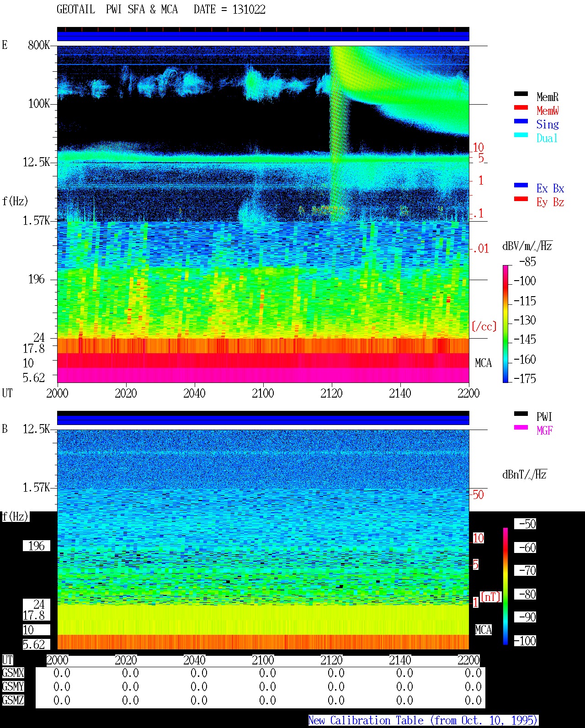The height and width of the screenshot is (728, 585).
Task: Select the MemW legend text
Action: (548, 111)
